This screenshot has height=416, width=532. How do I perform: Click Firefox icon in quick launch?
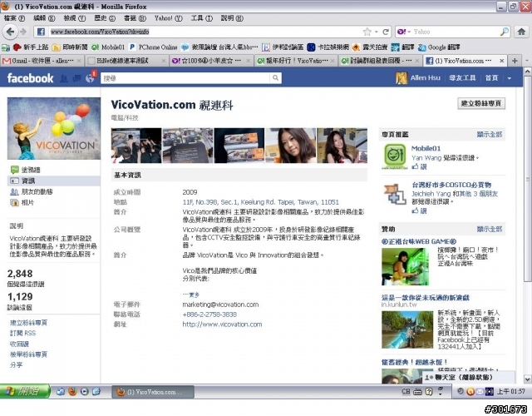72,392
